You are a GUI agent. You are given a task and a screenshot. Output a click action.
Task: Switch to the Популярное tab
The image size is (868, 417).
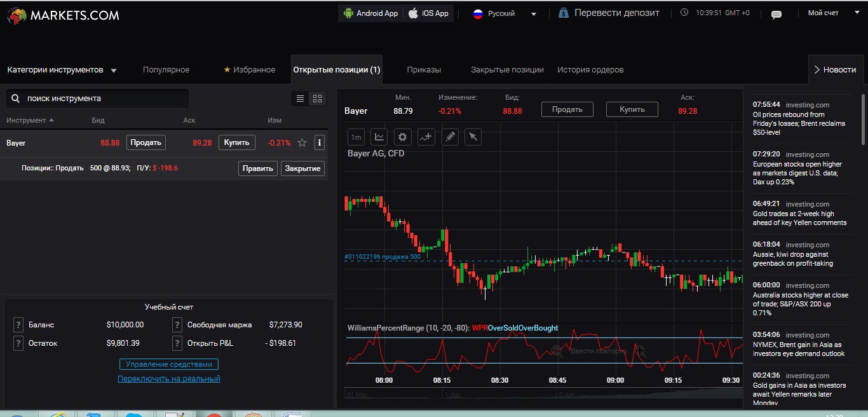pyautogui.click(x=166, y=70)
